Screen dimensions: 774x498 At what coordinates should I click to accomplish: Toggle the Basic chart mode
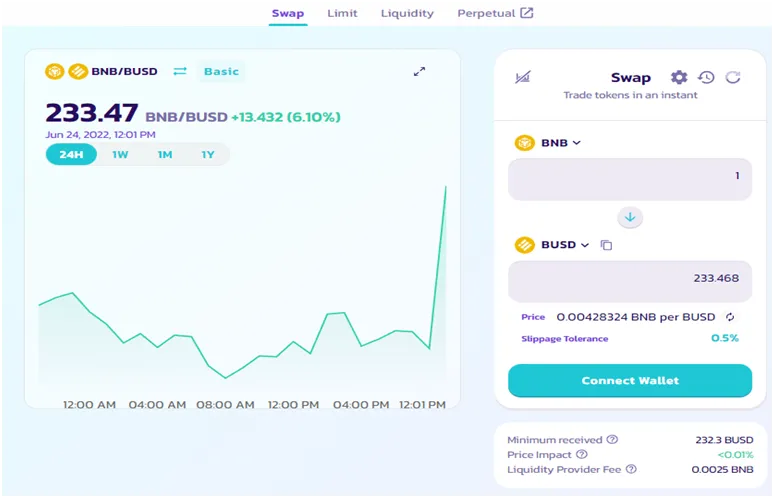pyautogui.click(x=221, y=72)
